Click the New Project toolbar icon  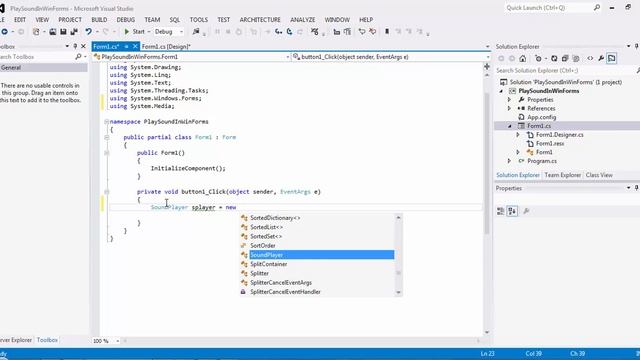36,31
